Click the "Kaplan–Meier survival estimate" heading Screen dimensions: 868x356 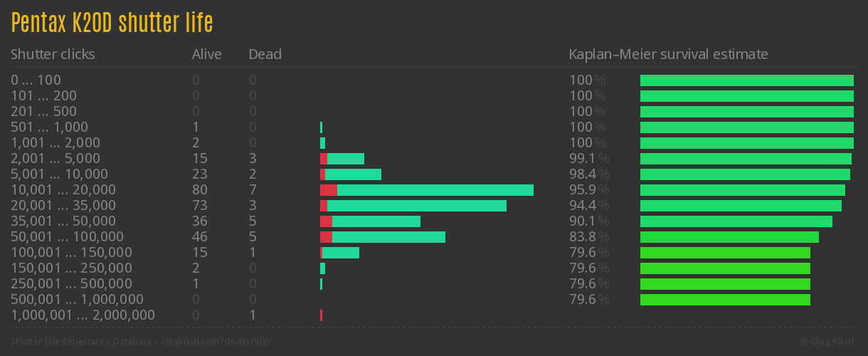668,54
